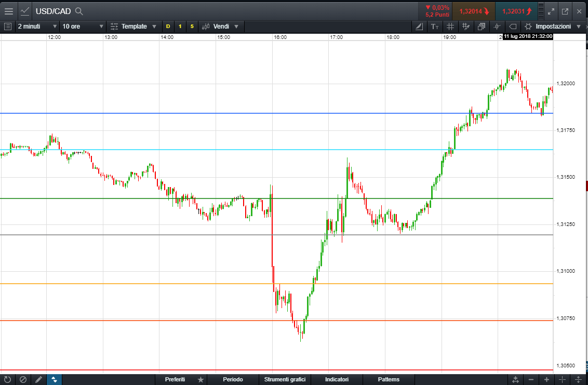Screen dimensions: 588x385
Task: Open the 10 ore range dropdown
Action: [83, 26]
